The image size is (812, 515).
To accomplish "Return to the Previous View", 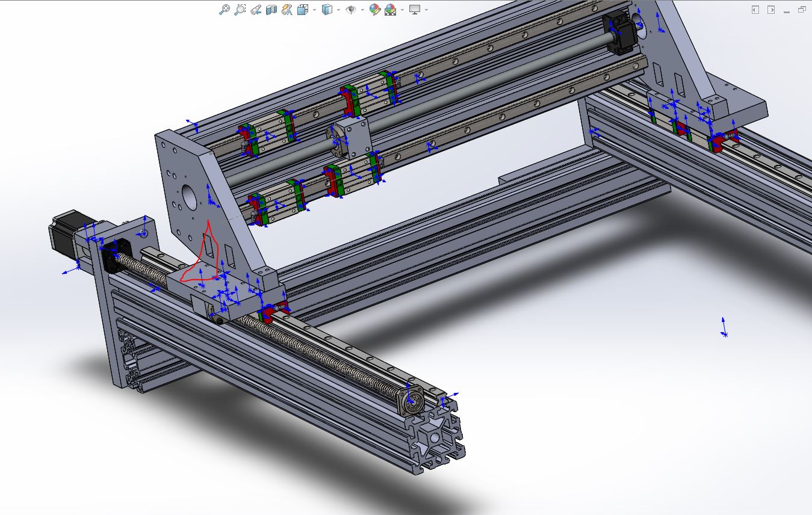I will [x=256, y=10].
